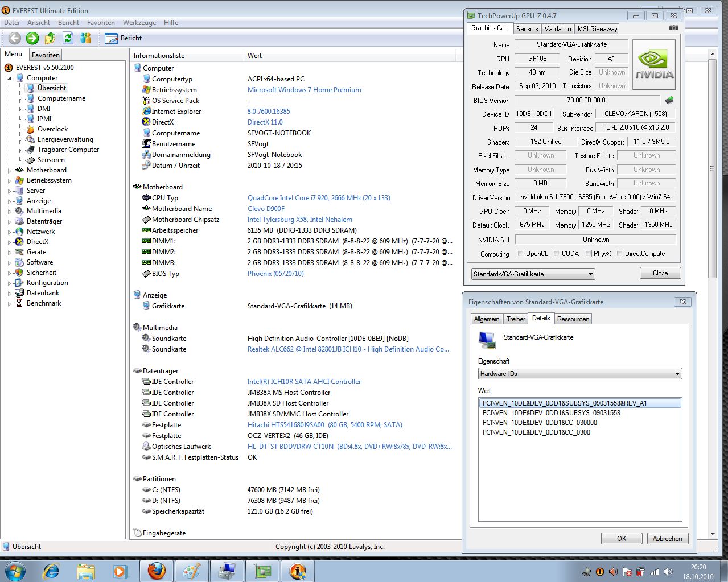Open the Treiber tab in properties dialog
The width and height of the screenshot is (728, 582).
pos(516,319)
